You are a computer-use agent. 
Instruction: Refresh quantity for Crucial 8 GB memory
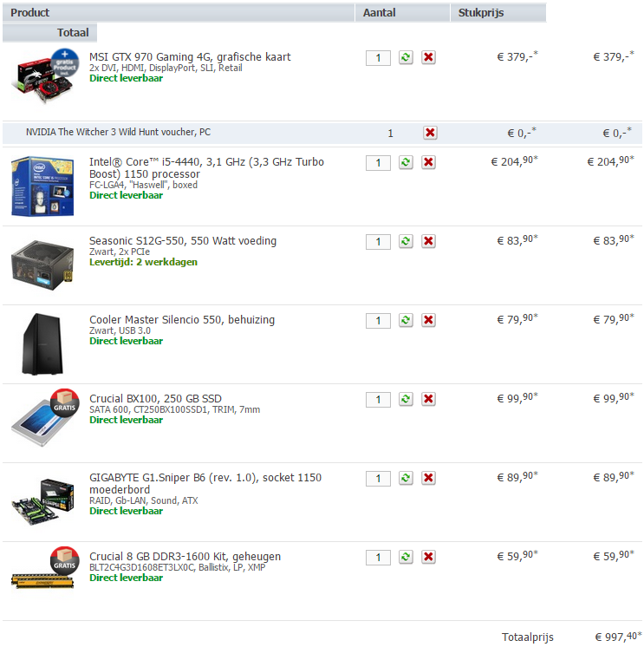click(x=406, y=557)
